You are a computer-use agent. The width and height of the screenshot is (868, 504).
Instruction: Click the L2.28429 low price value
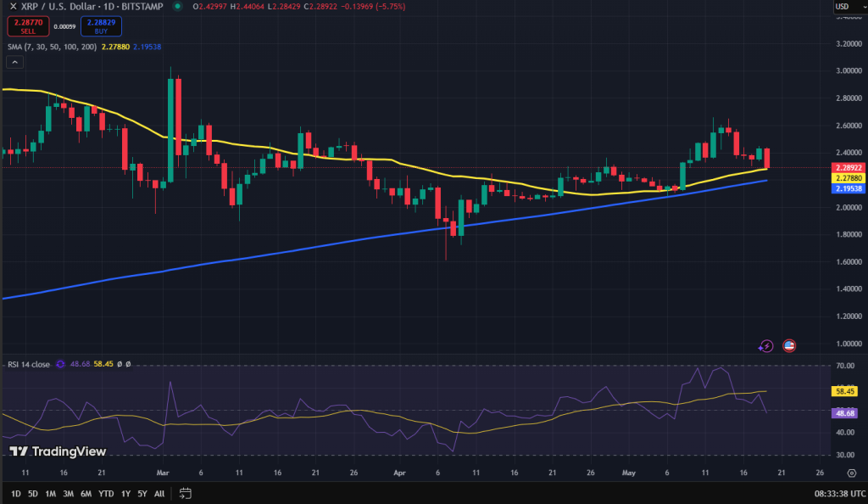pos(284,7)
